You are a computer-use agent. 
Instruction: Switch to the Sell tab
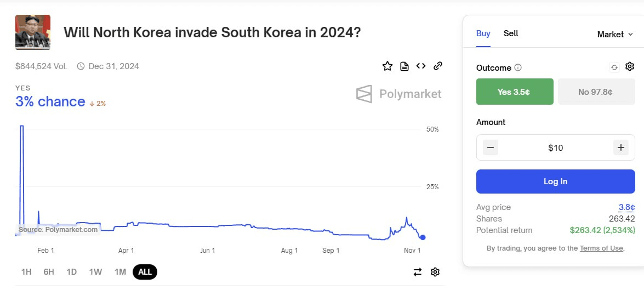(511, 33)
